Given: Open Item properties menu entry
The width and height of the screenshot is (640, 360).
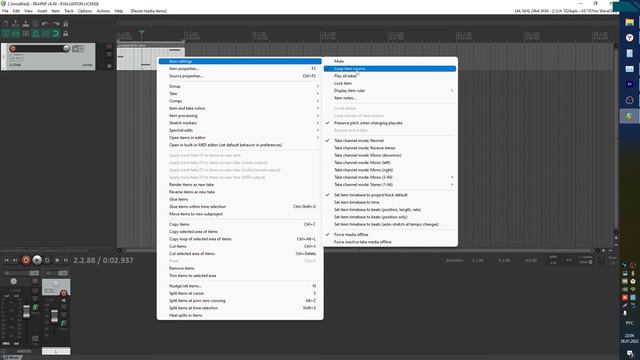Looking at the screenshot, I should pos(240,69).
